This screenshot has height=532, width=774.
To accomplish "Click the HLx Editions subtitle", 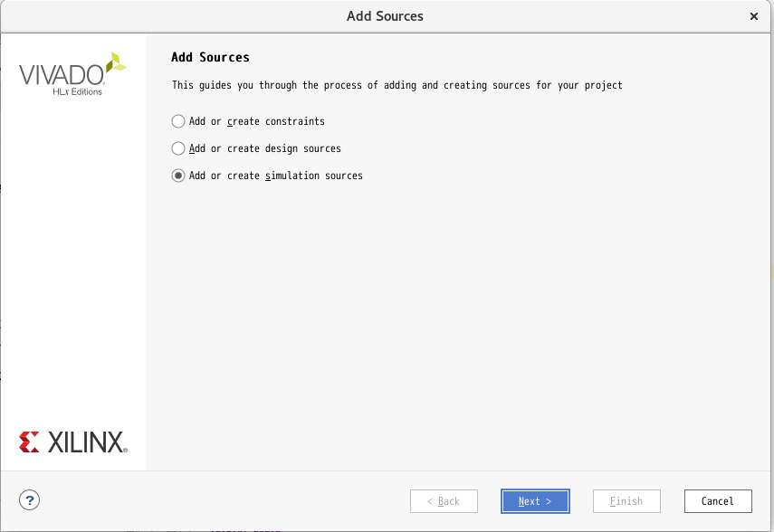I will coord(78,91).
